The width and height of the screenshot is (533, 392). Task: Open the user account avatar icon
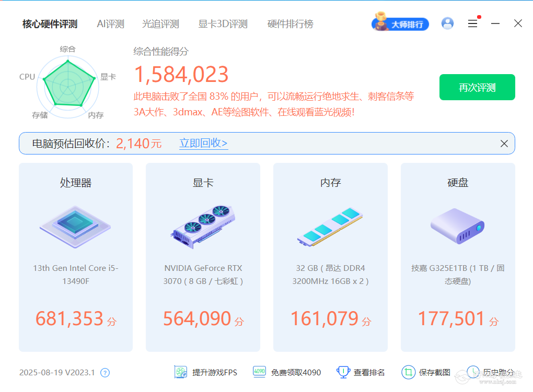pos(447,23)
